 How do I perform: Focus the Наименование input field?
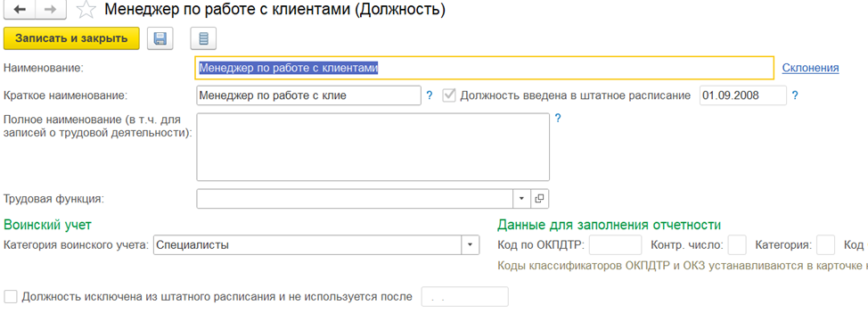[485, 68]
